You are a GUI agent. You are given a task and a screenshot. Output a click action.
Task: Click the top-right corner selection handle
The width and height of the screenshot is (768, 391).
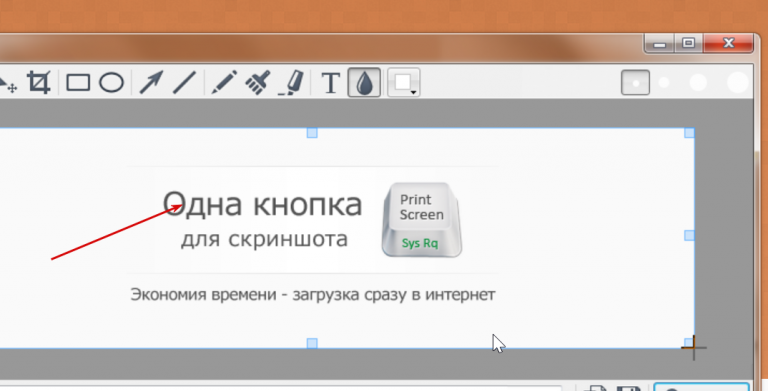click(689, 133)
